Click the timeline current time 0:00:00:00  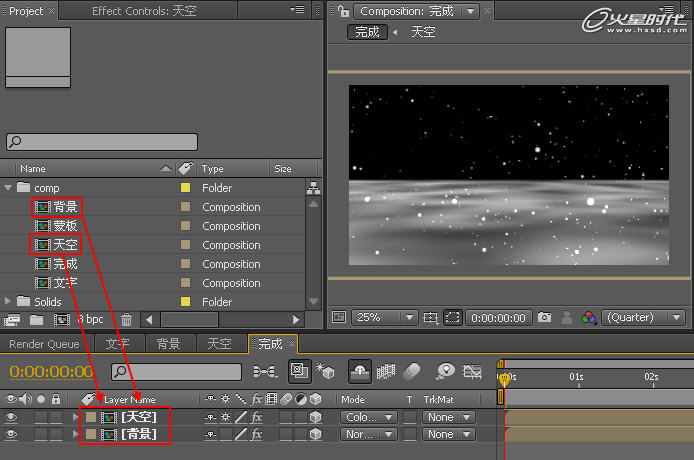[x=51, y=371]
